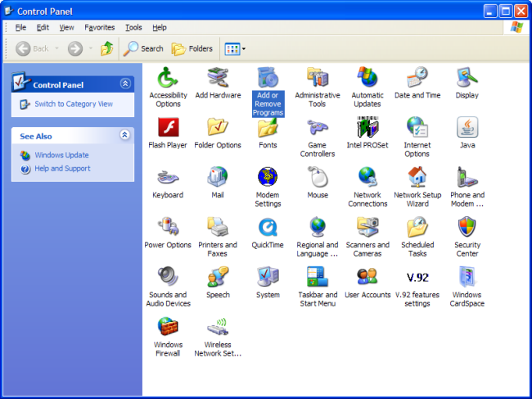Open Display properties icon
The width and height of the screenshot is (532, 399).
[467, 83]
